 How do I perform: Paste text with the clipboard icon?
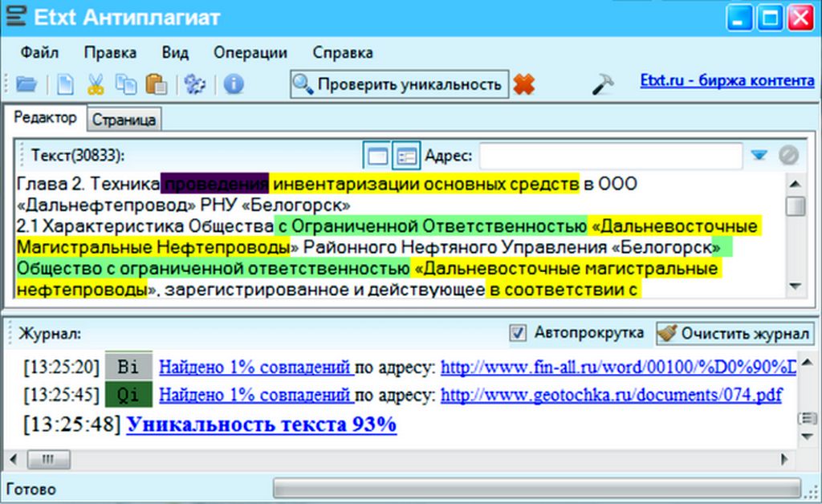pos(157,83)
